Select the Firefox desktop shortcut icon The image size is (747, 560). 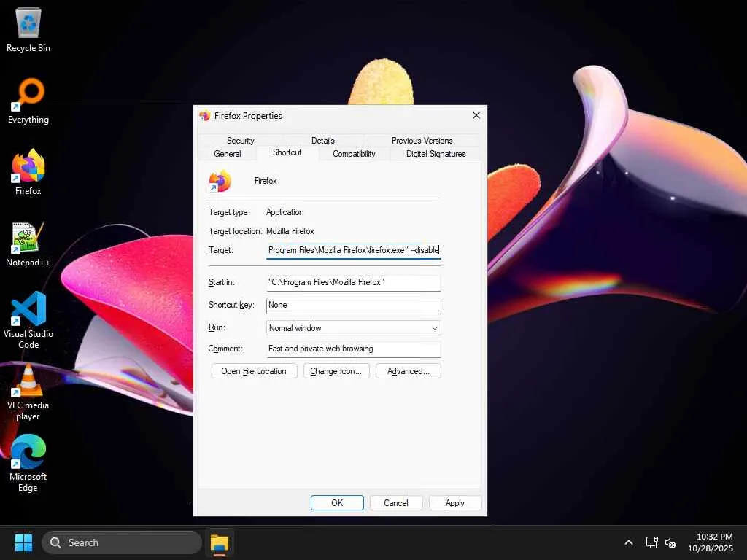pos(28,172)
